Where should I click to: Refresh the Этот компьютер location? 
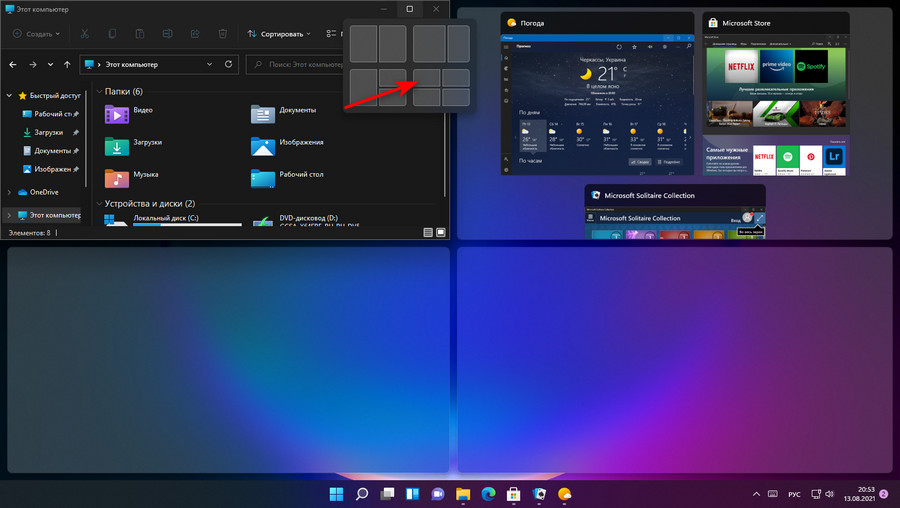228,64
